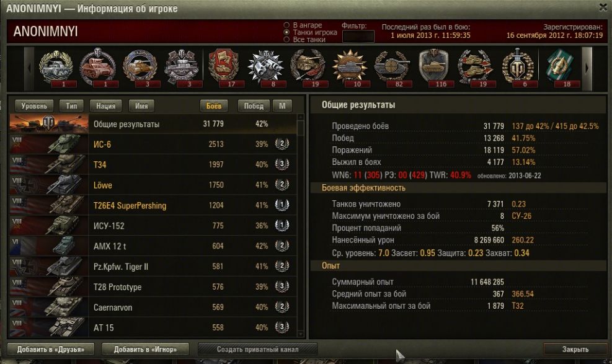This screenshot has width=612, height=364.
Task: Expand medals carousel with right arrow
Action: coord(587,68)
